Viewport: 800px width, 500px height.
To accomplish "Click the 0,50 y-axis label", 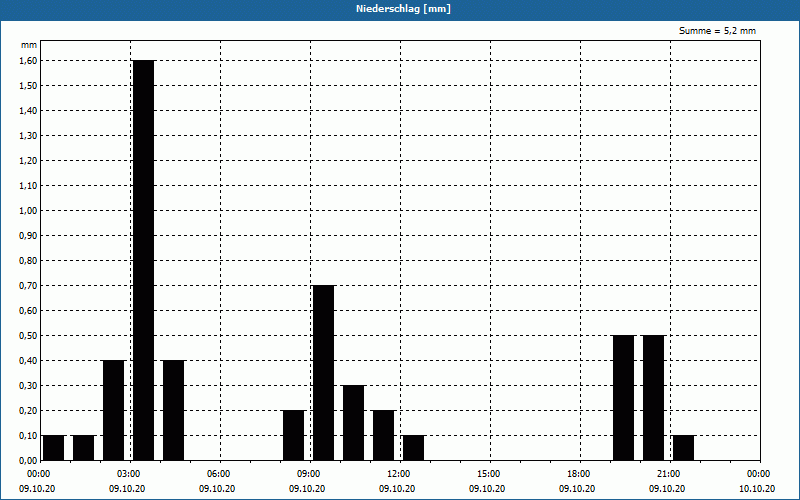I will [28, 336].
